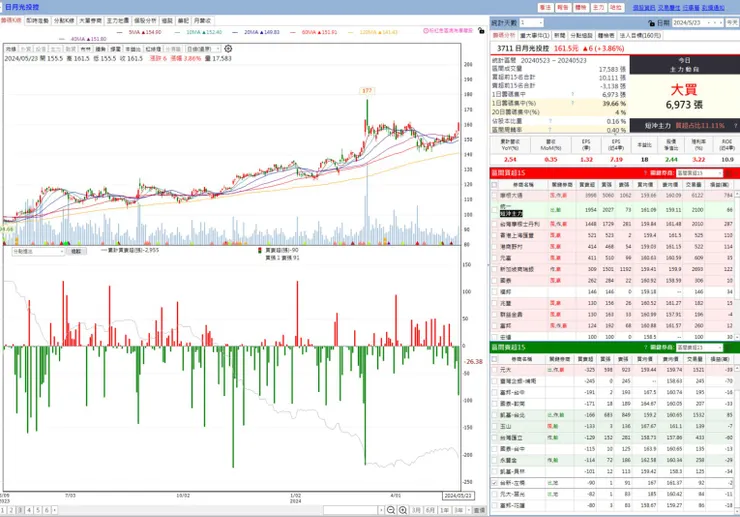
Task: Click 台灣摩根士丹利 broker name
Action: tap(520, 224)
